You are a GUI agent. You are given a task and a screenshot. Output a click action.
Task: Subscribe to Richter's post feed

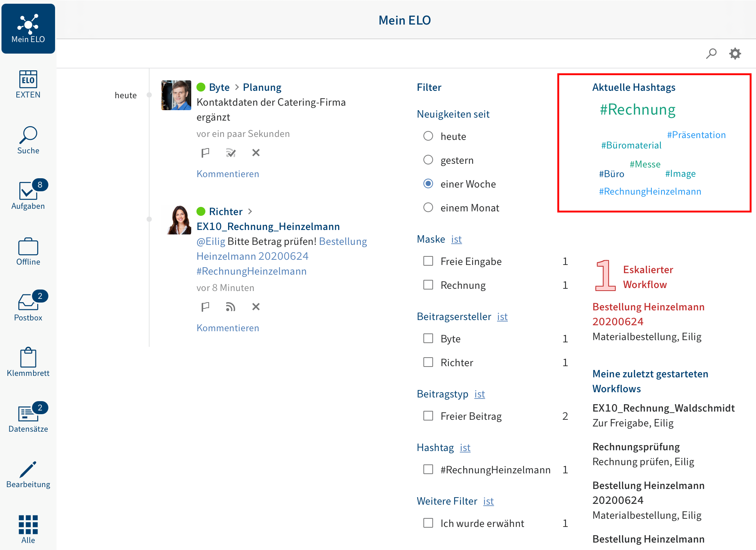coord(231,307)
